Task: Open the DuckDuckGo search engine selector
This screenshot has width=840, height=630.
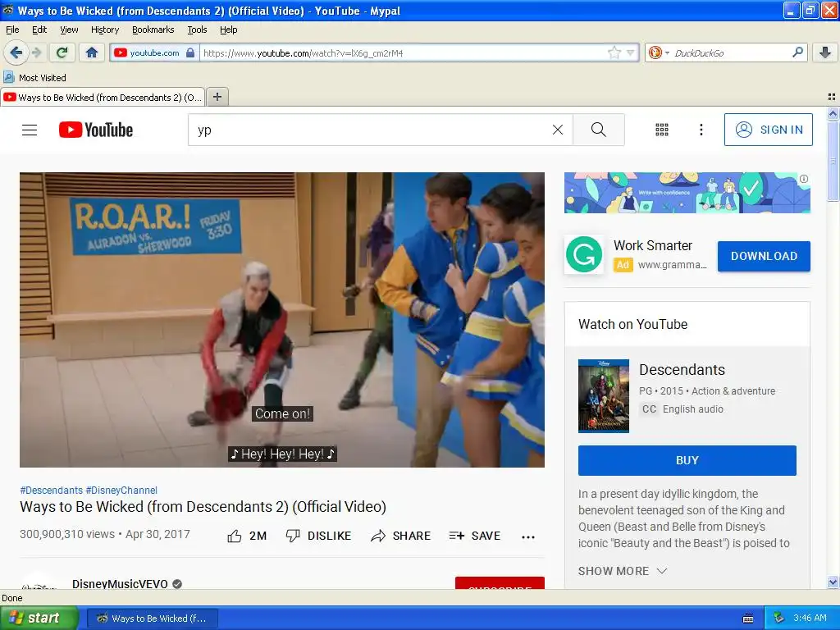Action: pos(659,52)
